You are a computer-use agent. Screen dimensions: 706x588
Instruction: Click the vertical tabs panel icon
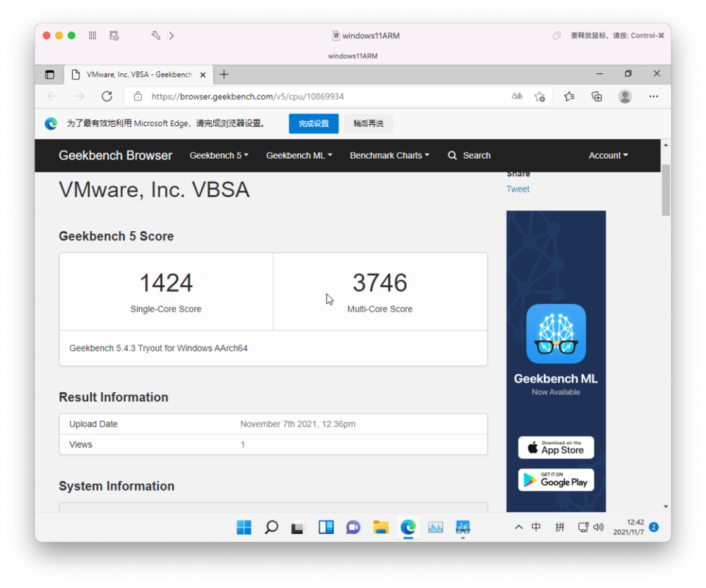point(50,74)
